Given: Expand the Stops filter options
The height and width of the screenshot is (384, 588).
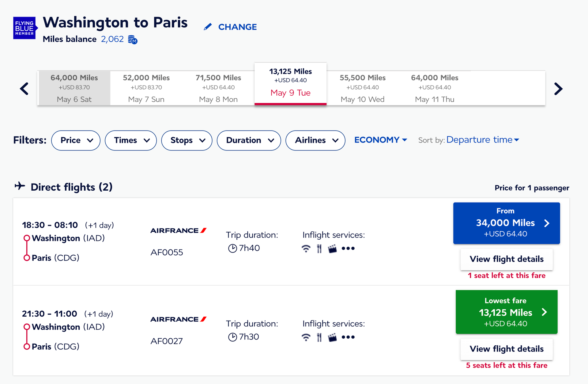Looking at the screenshot, I should (187, 140).
